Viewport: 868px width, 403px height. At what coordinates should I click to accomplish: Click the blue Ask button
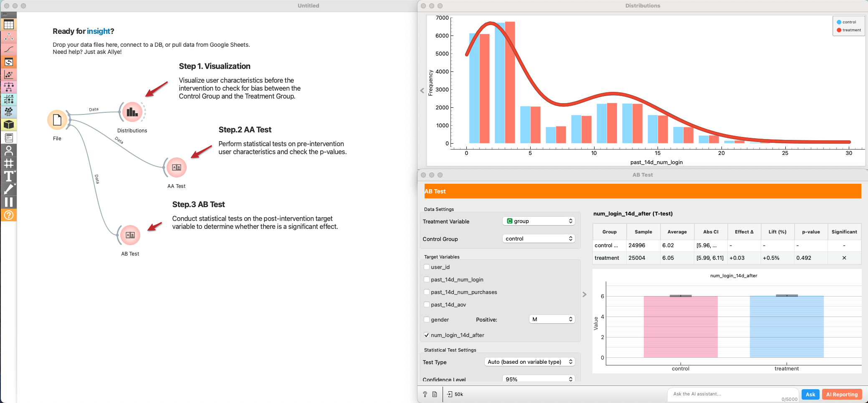click(x=810, y=394)
